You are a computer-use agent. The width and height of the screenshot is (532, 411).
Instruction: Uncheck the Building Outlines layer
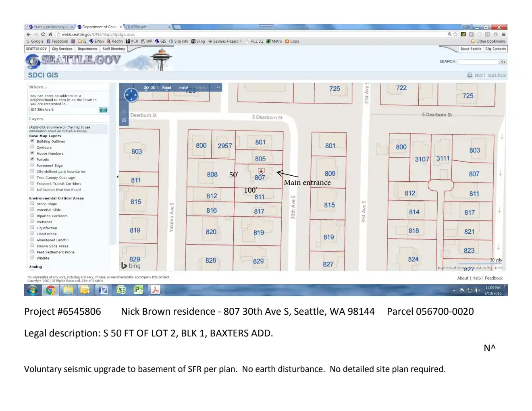tap(32, 141)
